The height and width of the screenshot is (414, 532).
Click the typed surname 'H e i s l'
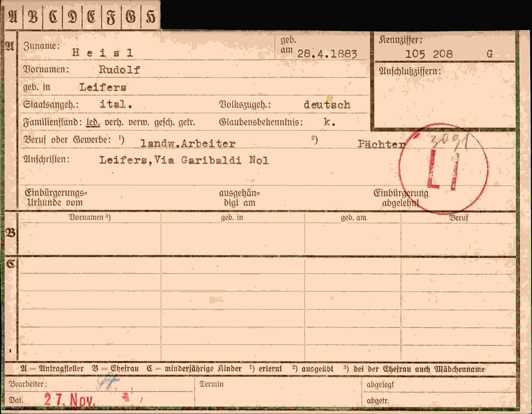103,53
